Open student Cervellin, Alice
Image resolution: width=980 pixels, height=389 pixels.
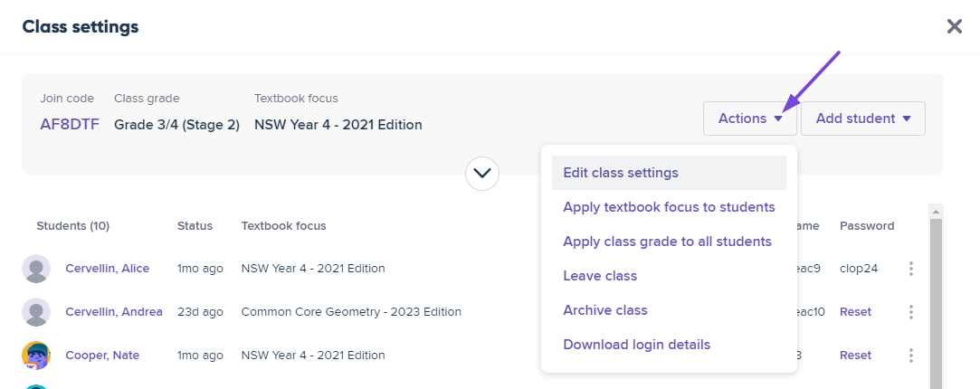click(x=108, y=269)
